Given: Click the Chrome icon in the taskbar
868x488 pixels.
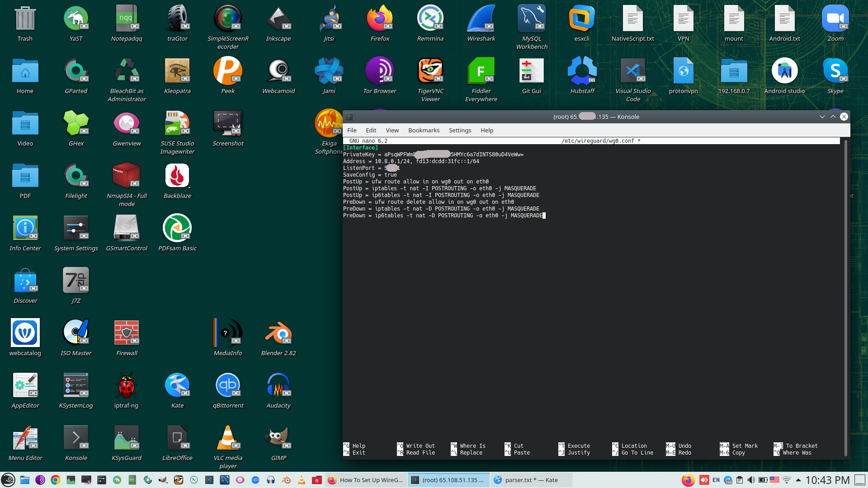Looking at the screenshot, I should (x=56, y=480).
